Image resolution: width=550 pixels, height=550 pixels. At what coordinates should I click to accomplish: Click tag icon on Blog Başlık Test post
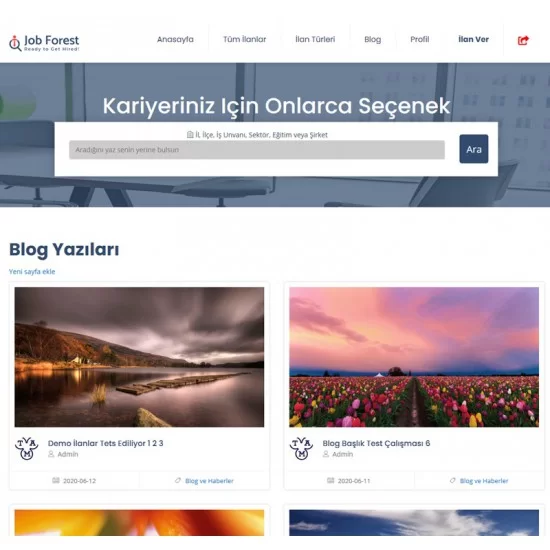click(x=452, y=480)
